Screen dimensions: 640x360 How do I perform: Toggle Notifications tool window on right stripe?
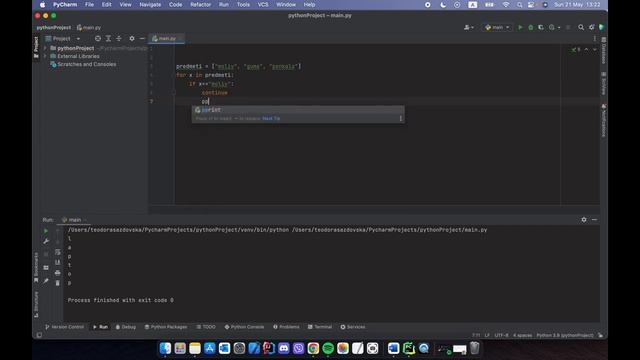[603, 120]
